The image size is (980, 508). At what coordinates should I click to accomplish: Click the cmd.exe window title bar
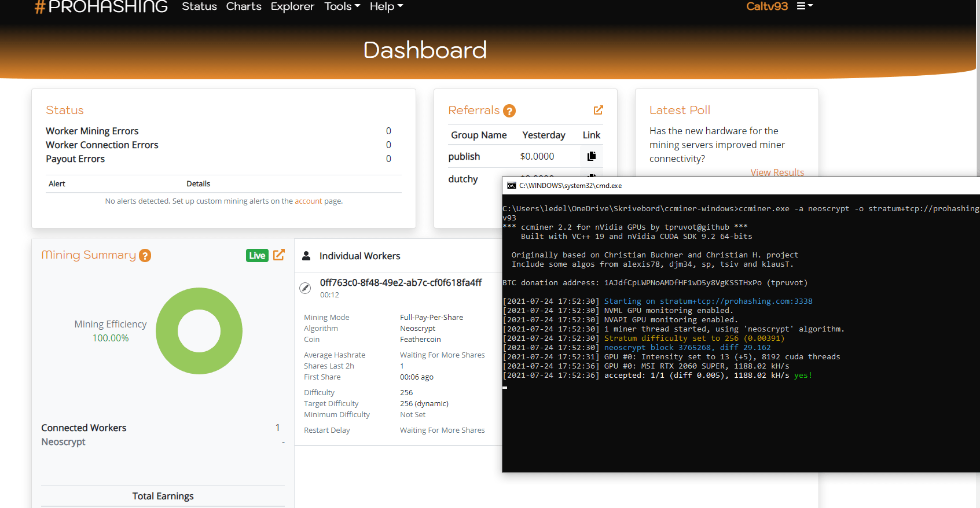click(x=741, y=186)
